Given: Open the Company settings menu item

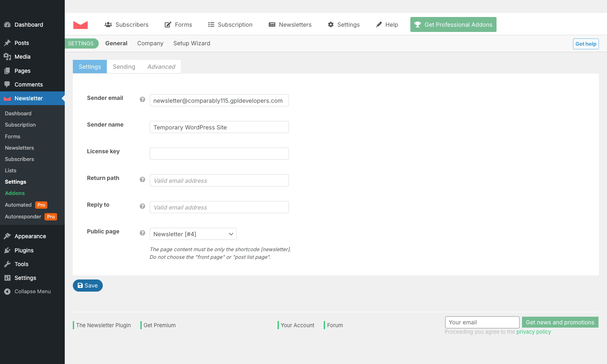Looking at the screenshot, I should pos(150,43).
